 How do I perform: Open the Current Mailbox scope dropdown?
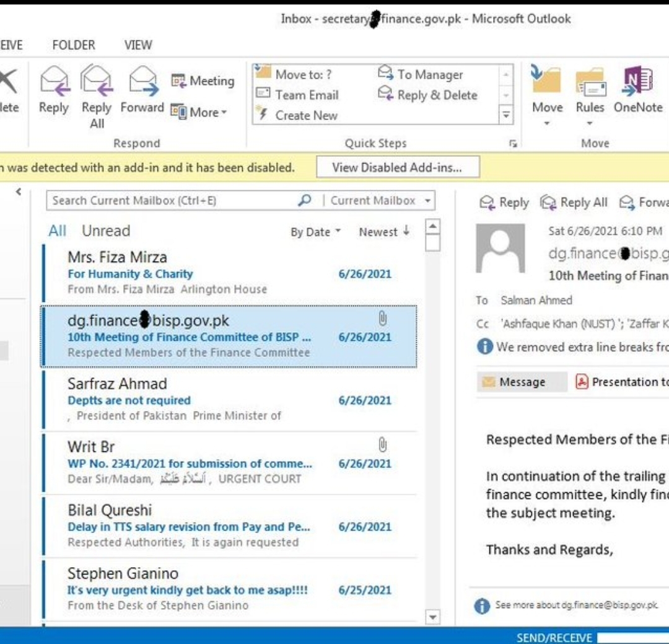[380, 201]
